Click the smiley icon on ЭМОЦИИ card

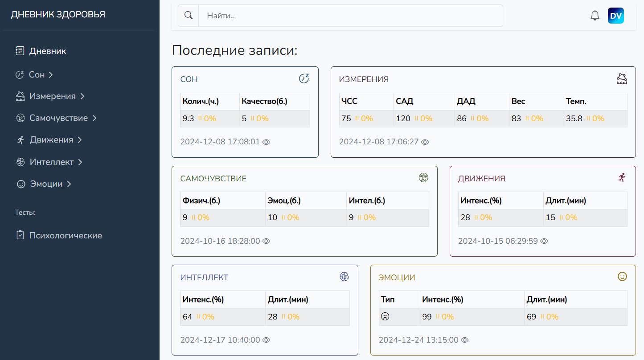coord(622,276)
